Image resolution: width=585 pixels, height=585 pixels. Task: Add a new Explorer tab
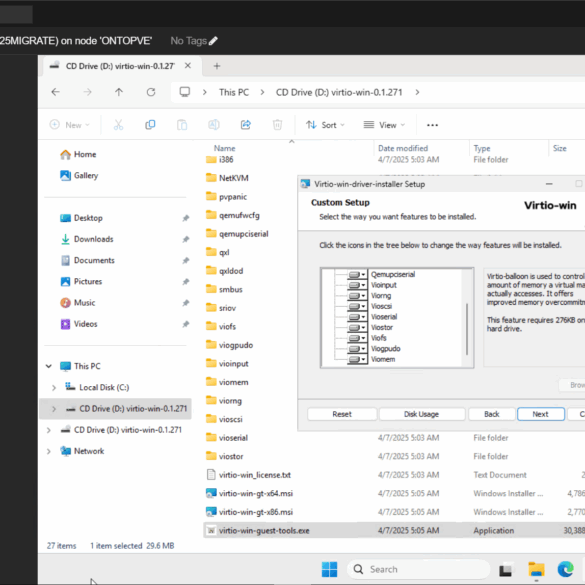(x=217, y=66)
